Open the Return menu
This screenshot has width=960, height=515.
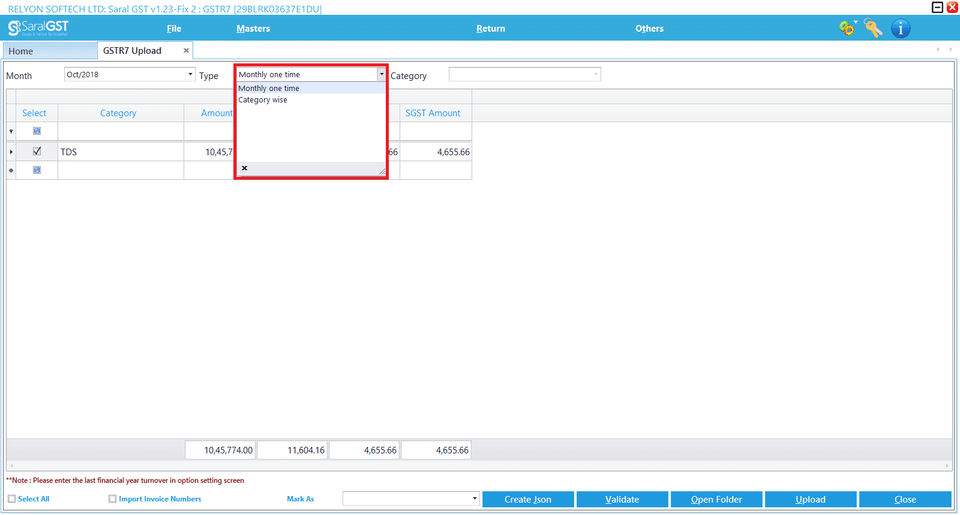pyautogui.click(x=490, y=28)
